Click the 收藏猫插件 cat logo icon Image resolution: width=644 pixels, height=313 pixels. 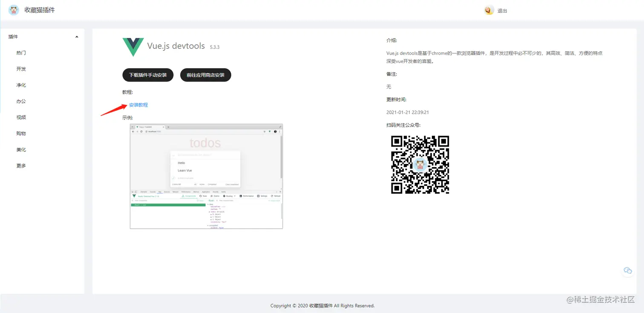click(x=14, y=10)
